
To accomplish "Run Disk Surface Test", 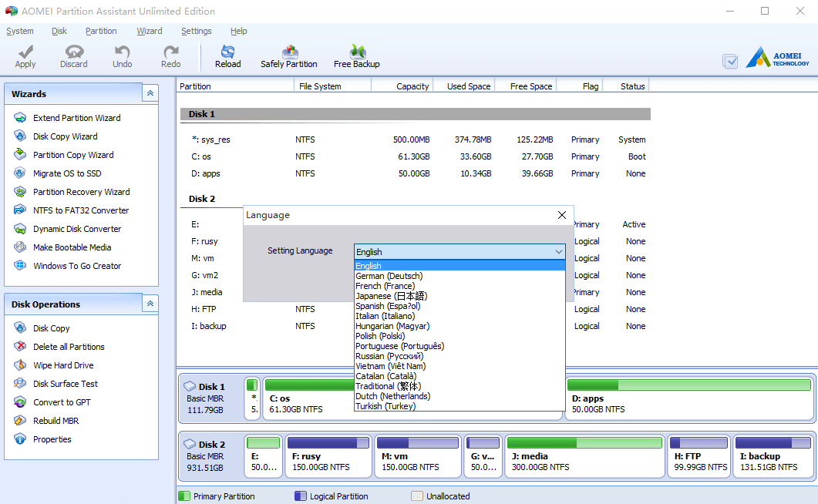I will tap(66, 384).
